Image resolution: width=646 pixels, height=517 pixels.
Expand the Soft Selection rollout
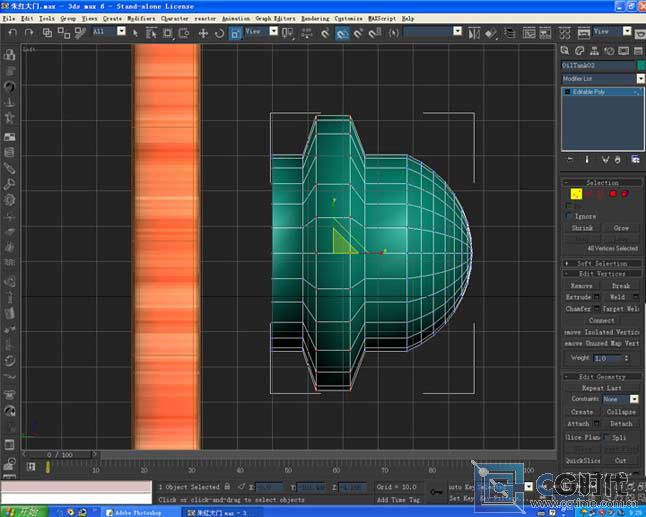[x=602, y=263]
